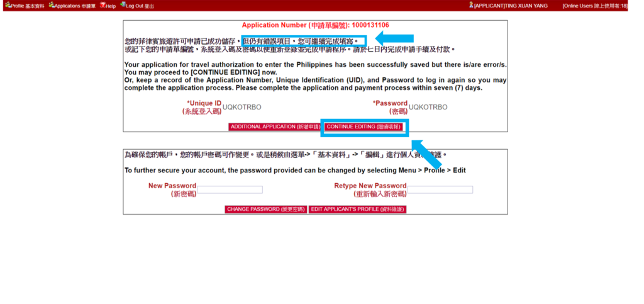Click the *Password (密碼) label

[390, 107]
